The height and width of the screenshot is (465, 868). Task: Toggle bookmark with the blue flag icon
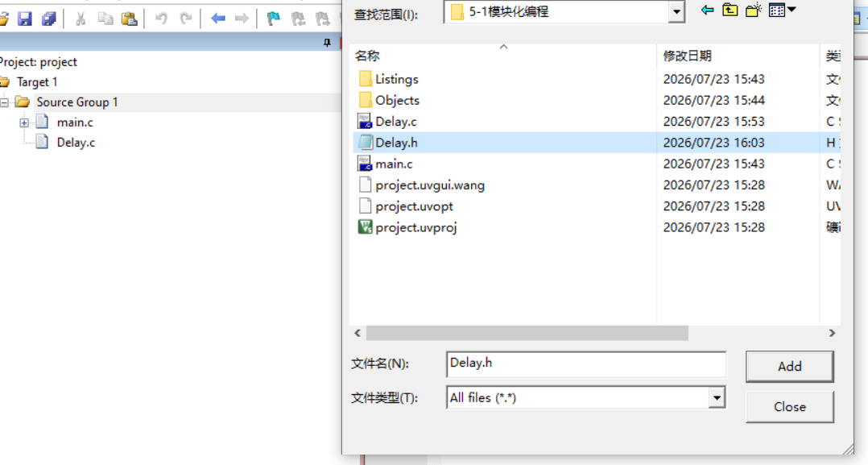[x=273, y=19]
